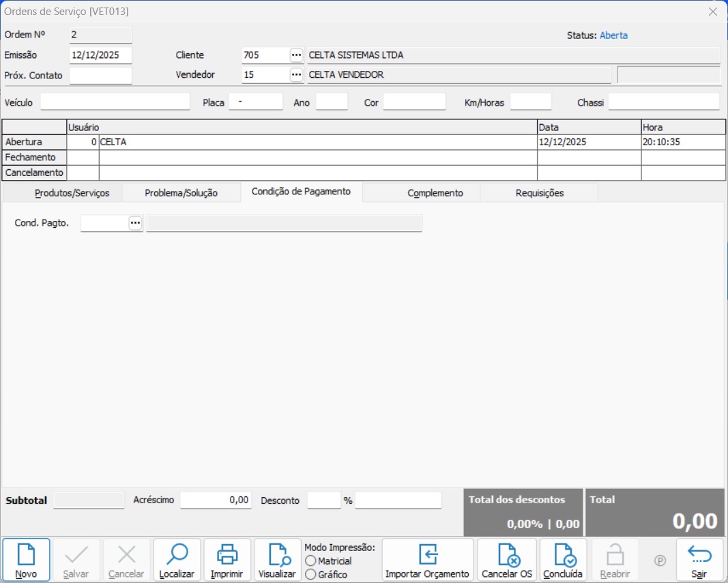Select the Gráfico print mode
This screenshot has height=583, width=728.
pyautogui.click(x=311, y=575)
